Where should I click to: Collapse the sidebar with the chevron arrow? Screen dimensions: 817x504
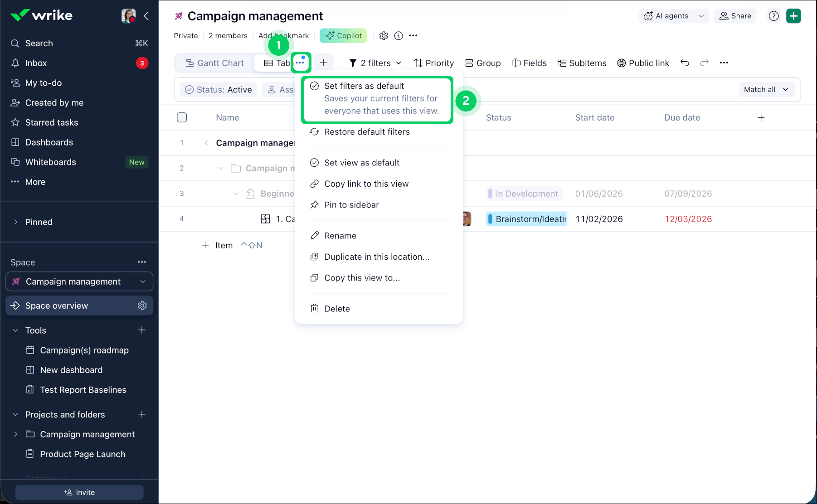(146, 16)
